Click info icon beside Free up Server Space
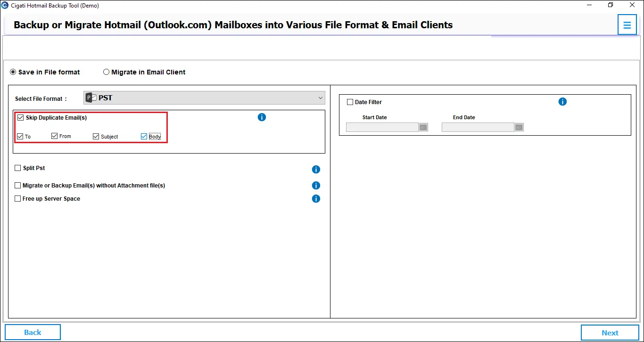 [x=316, y=199]
